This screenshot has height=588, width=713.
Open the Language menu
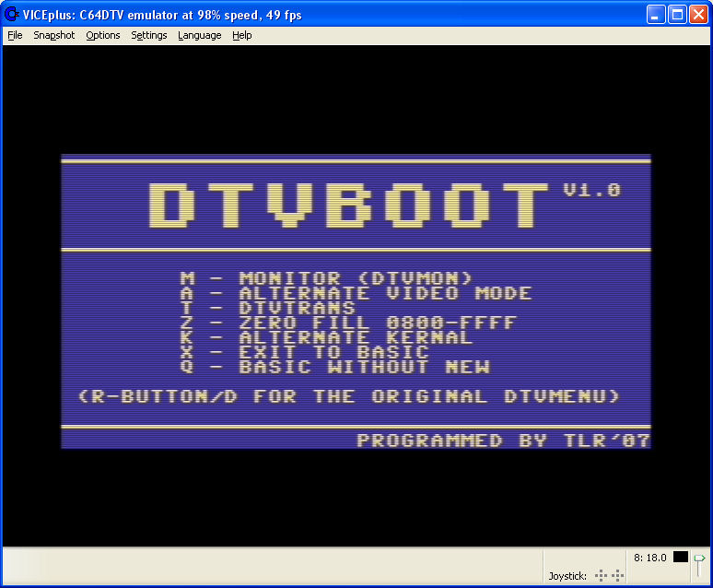[x=199, y=36]
